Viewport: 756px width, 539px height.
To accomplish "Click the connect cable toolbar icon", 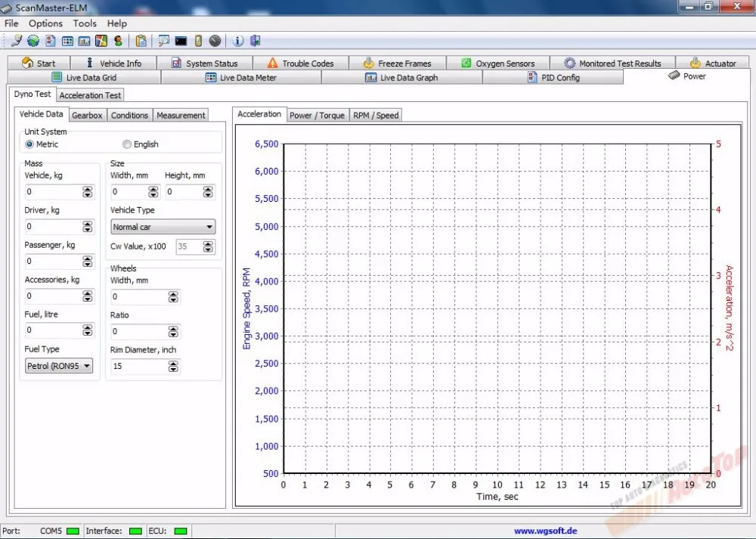I will 17,41.
